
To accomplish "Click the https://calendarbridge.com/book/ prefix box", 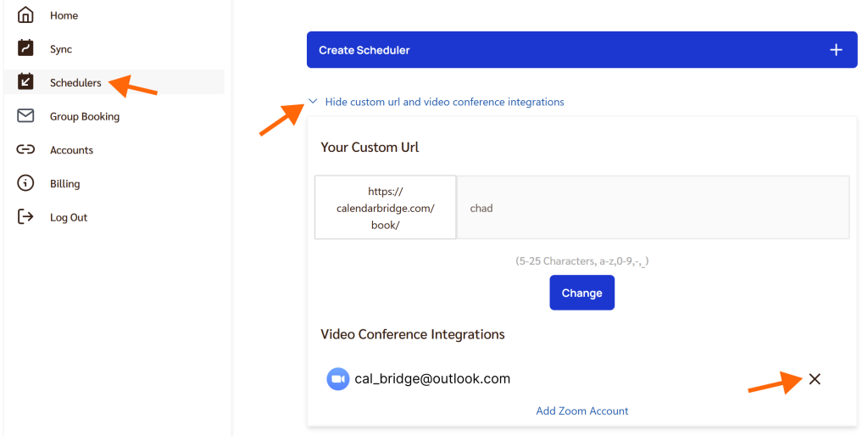I will 386,207.
